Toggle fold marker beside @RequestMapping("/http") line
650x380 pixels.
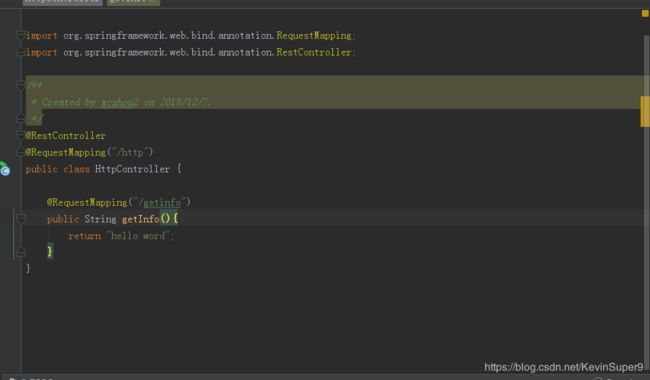20,152
